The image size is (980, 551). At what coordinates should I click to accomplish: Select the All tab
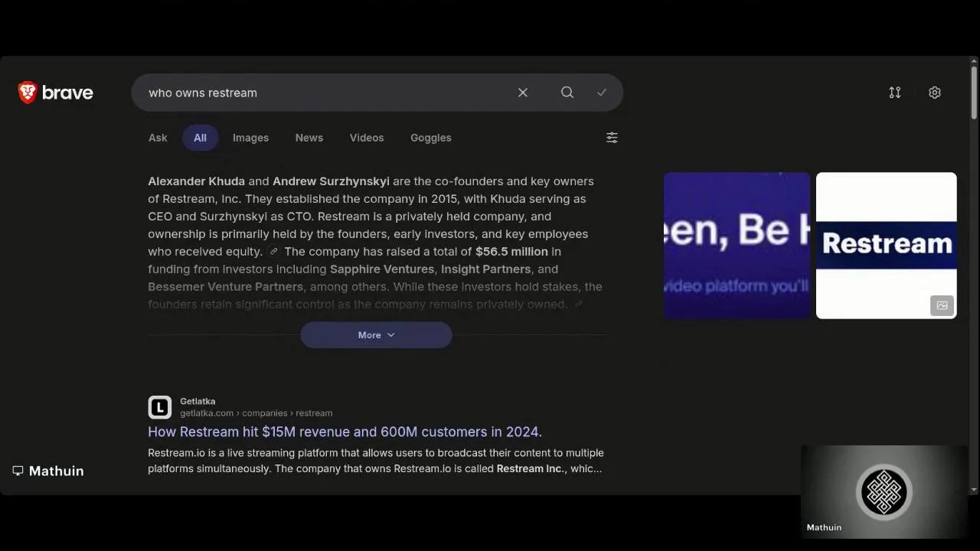point(200,138)
